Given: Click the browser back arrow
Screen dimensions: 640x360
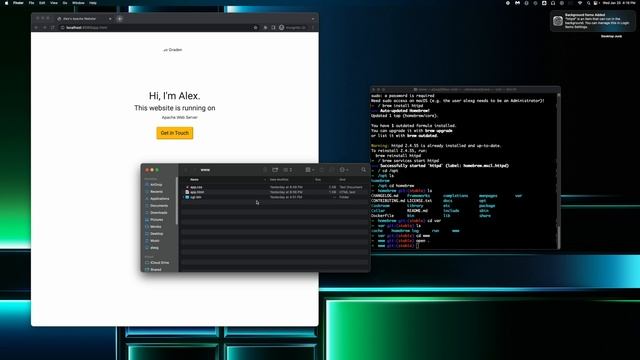Looking at the screenshot, I should click(36, 28).
